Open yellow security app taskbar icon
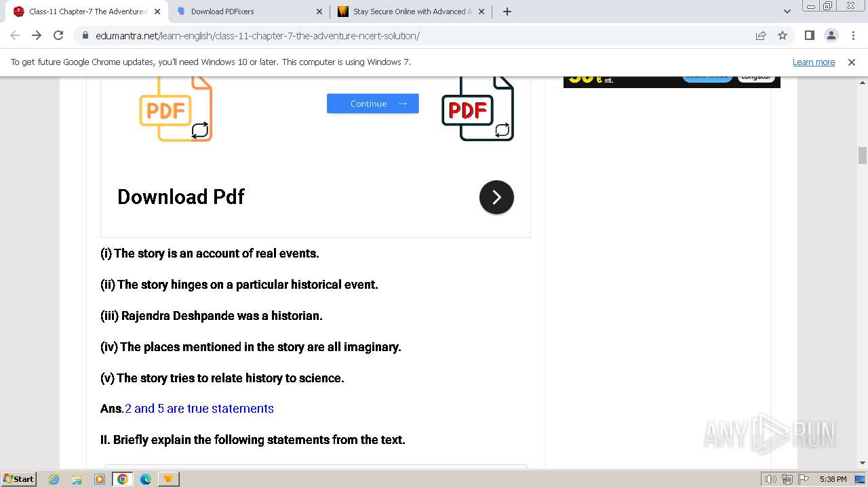The height and width of the screenshot is (488, 868). click(168, 479)
